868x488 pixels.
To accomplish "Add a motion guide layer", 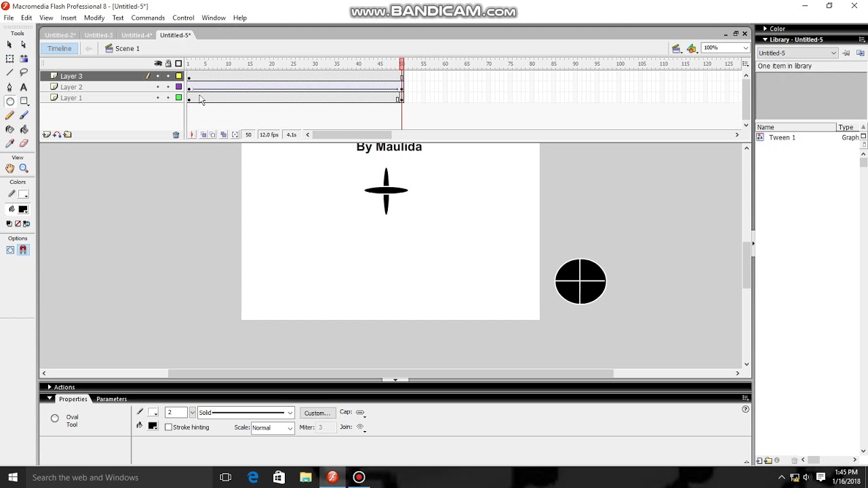I will tap(57, 135).
